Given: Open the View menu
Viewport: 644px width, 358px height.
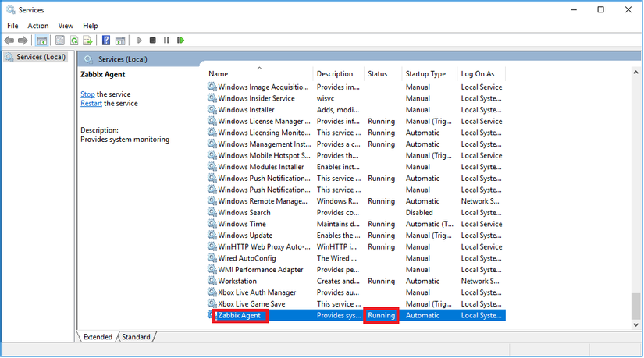Looking at the screenshot, I should click(66, 26).
